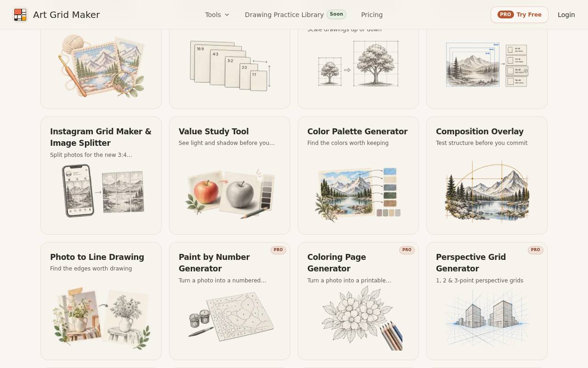Open the tree scaling grid illustration
This screenshot has height=368, width=588.
pos(358,63)
